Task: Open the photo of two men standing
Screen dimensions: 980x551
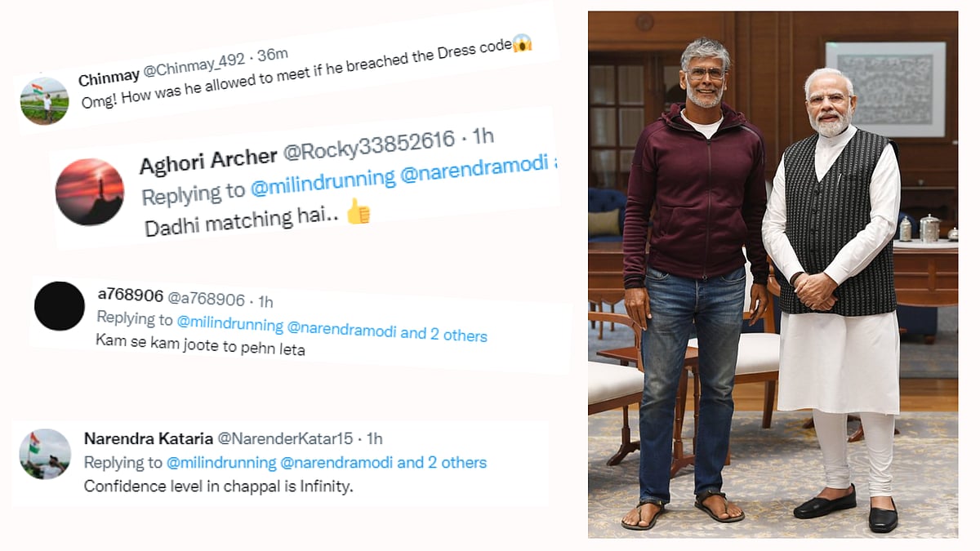Action: pyautogui.click(x=773, y=274)
